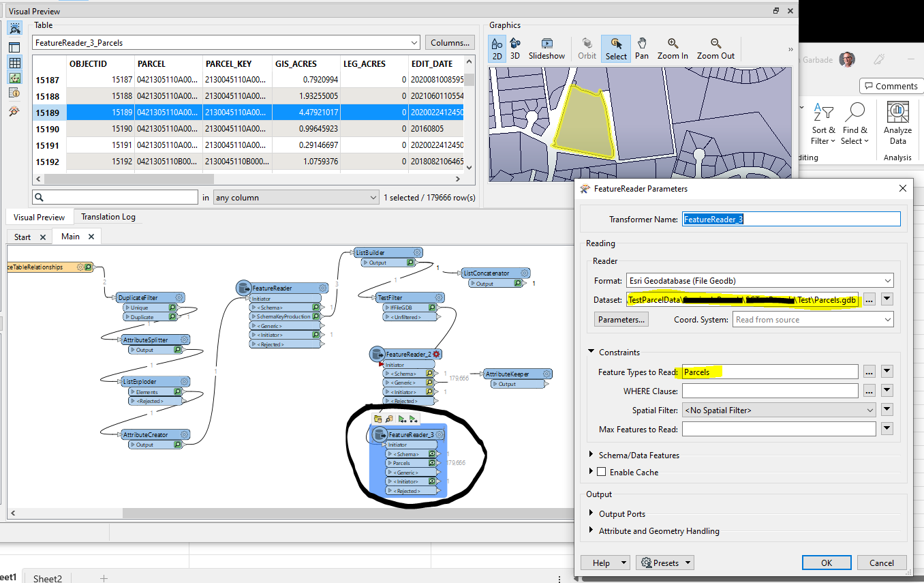The image size is (924, 583).
Task: Expand the Output Ports section
Action: (591, 513)
